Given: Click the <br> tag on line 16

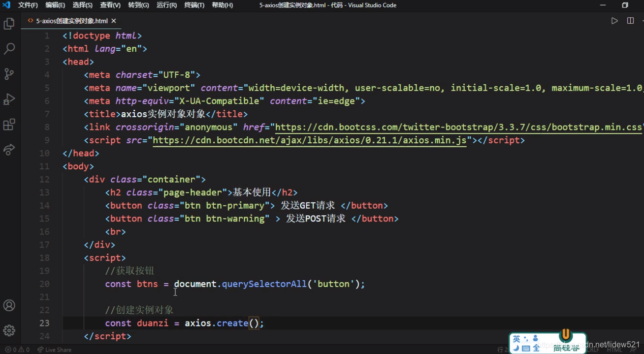Looking at the screenshot, I should (x=116, y=231).
